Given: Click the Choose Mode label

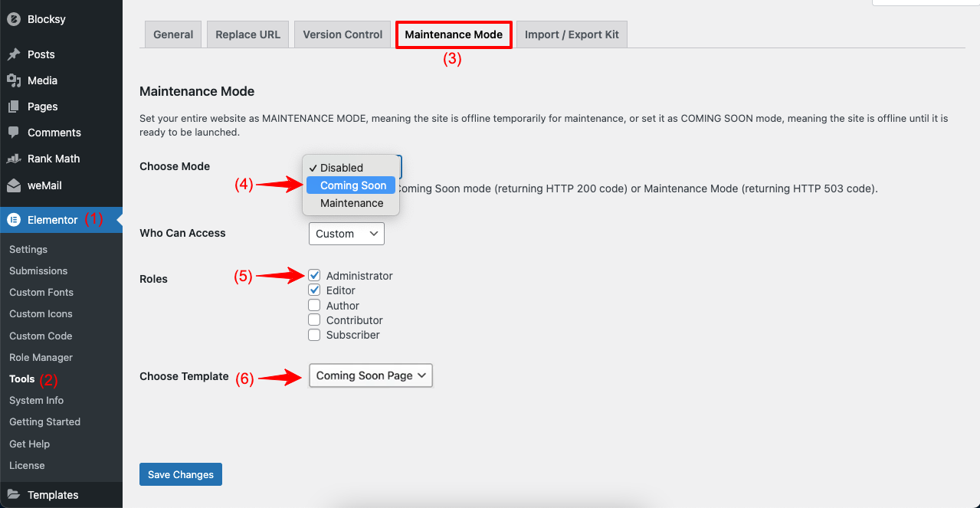Looking at the screenshot, I should click(175, 166).
